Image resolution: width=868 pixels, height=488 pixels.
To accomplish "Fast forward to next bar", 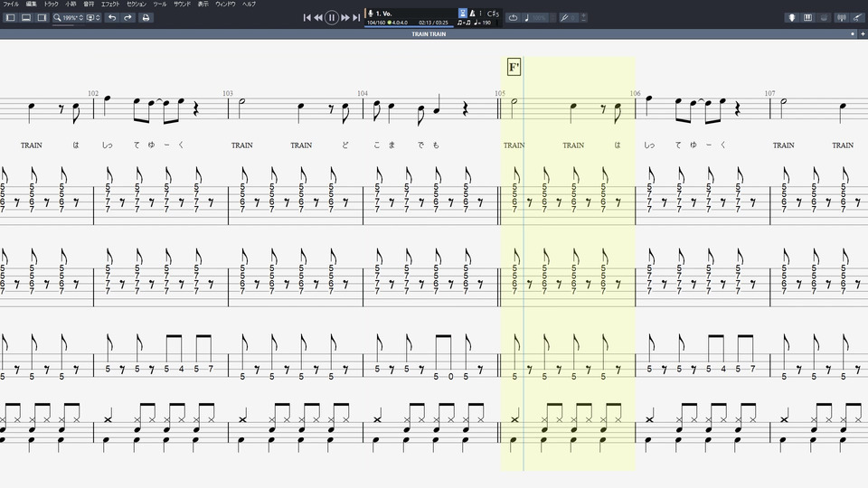I will tap(344, 18).
